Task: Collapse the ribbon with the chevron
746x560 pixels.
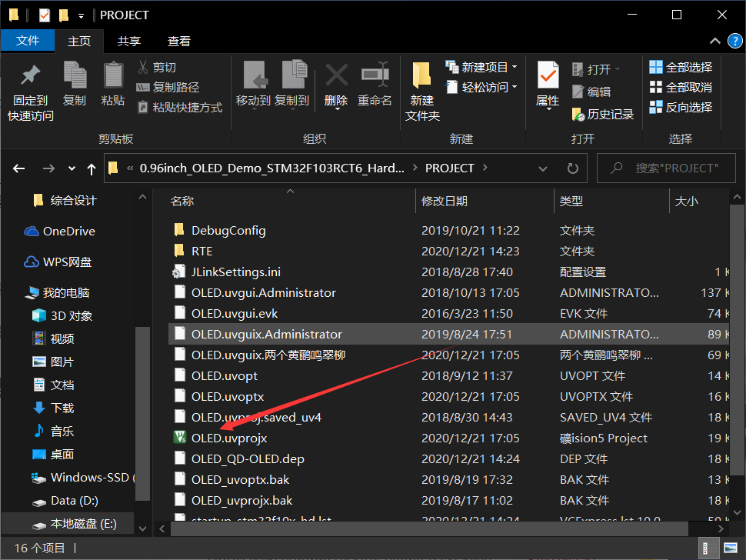Action: tap(715, 42)
